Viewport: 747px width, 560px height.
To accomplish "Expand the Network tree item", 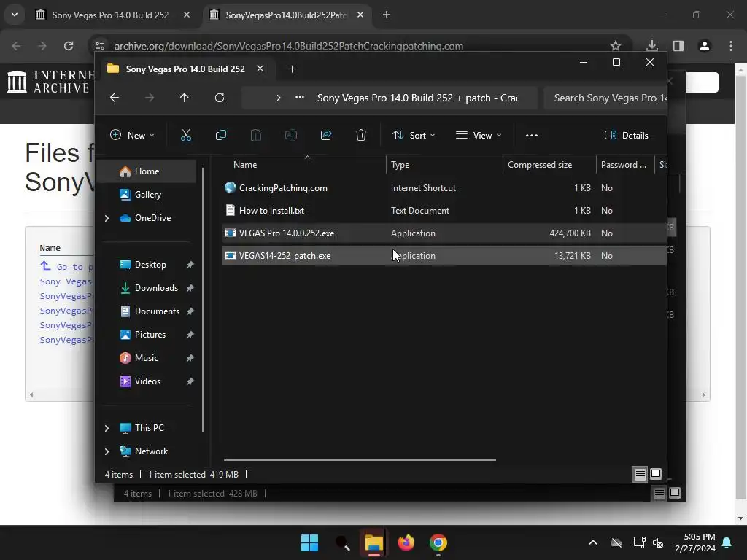I will [107, 451].
